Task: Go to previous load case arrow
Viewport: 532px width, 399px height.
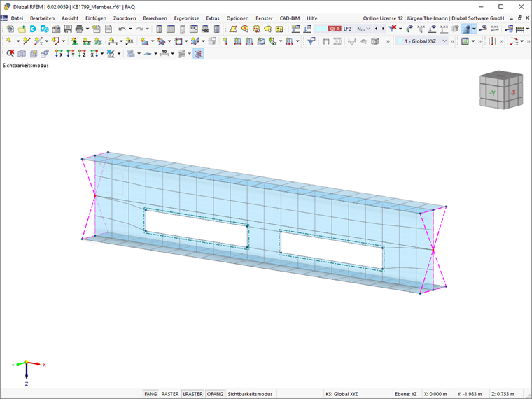Action: [x=376, y=29]
